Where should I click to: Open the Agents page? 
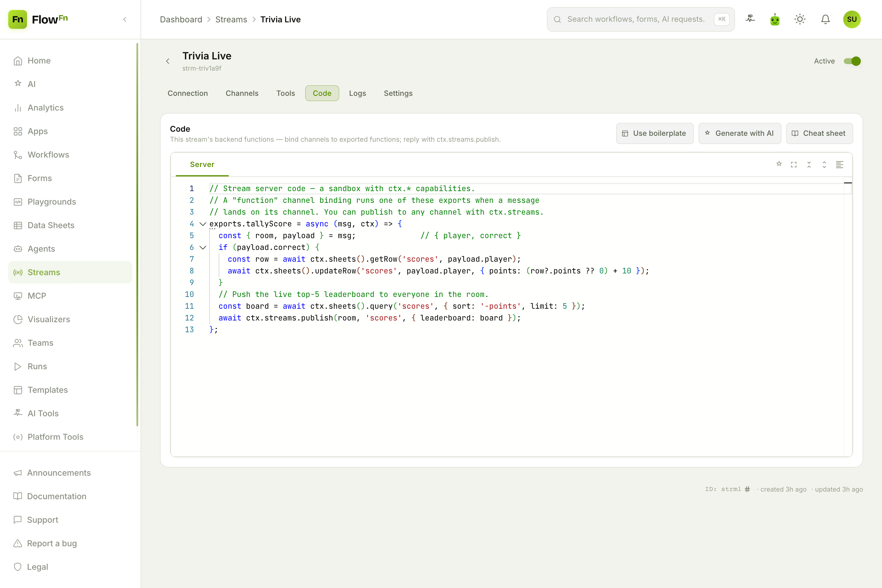[x=70, y=249]
